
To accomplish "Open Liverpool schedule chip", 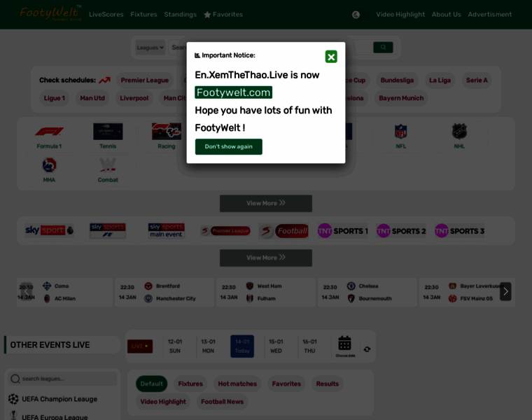I will (x=134, y=98).
